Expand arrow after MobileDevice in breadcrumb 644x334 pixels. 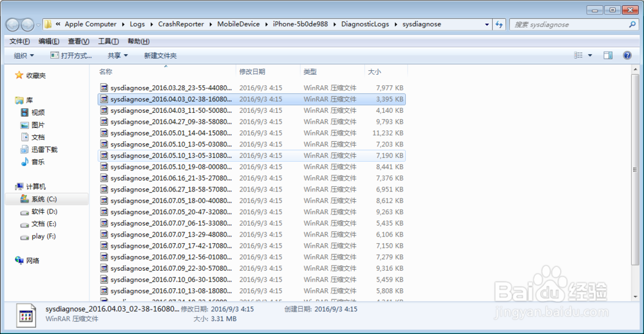266,25
